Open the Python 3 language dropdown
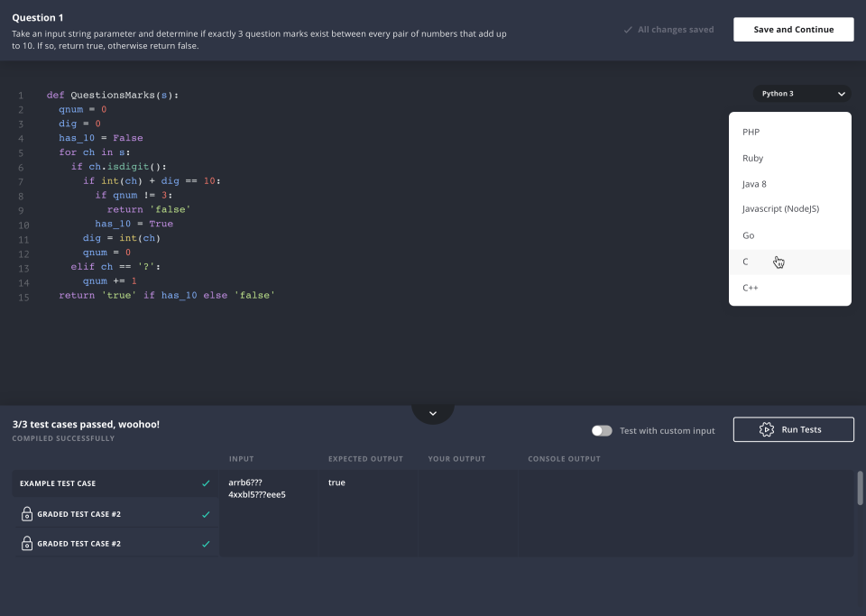 [802, 94]
